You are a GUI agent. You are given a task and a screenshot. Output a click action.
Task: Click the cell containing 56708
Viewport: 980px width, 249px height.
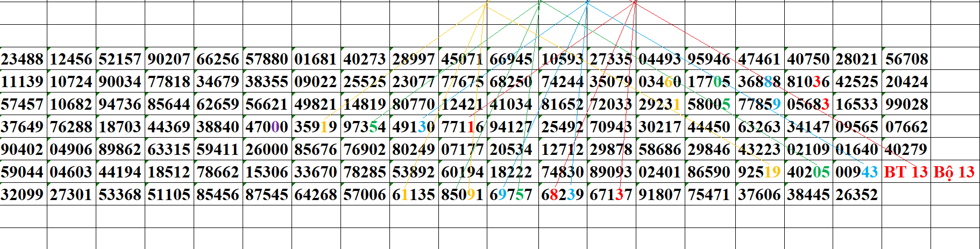(906, 59)
